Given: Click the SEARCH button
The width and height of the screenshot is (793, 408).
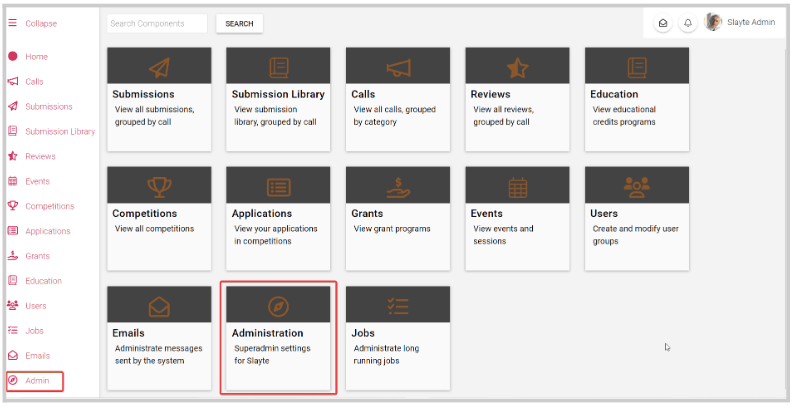Looking at the screenshot, I should tap(239, 24).
